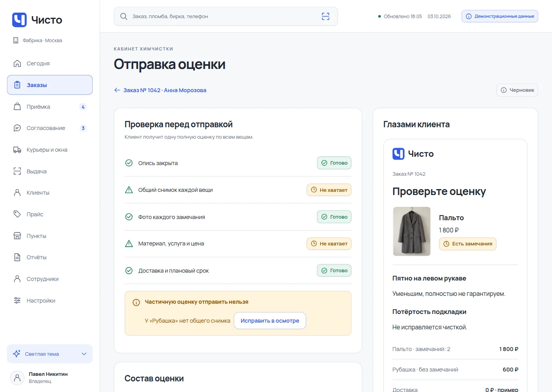Click the 1 800 ₽ price under Пальто

pos(449,230)
